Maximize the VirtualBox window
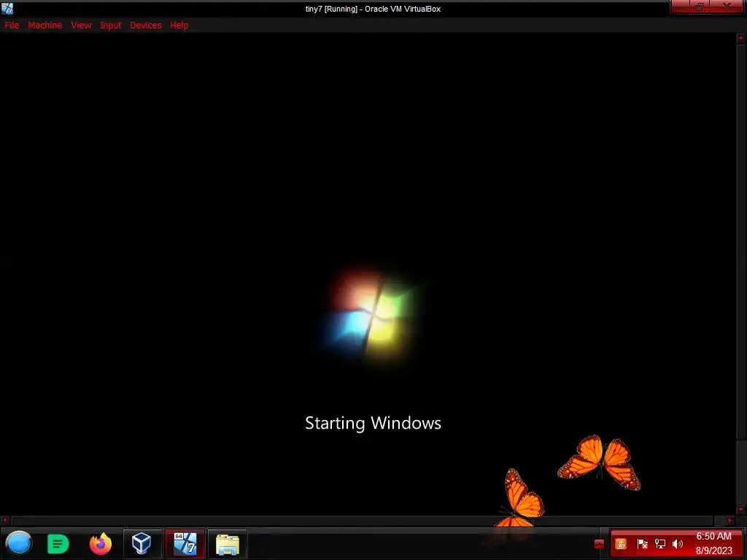The height and width of the screenshot is (560, 747). point(700,7)
